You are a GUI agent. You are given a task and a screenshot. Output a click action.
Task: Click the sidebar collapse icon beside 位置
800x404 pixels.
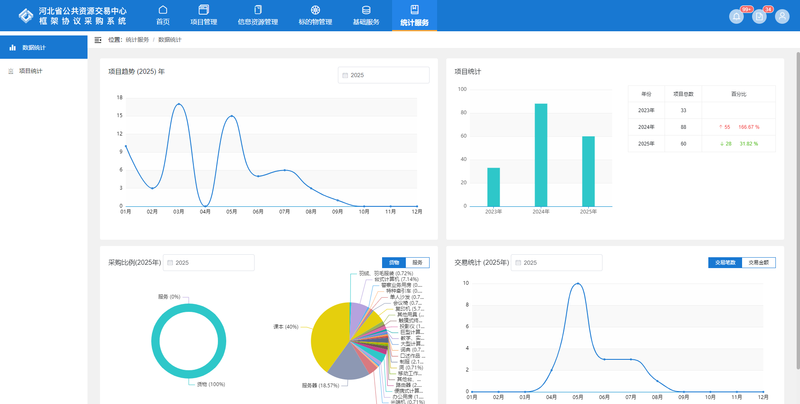[97, 40]
